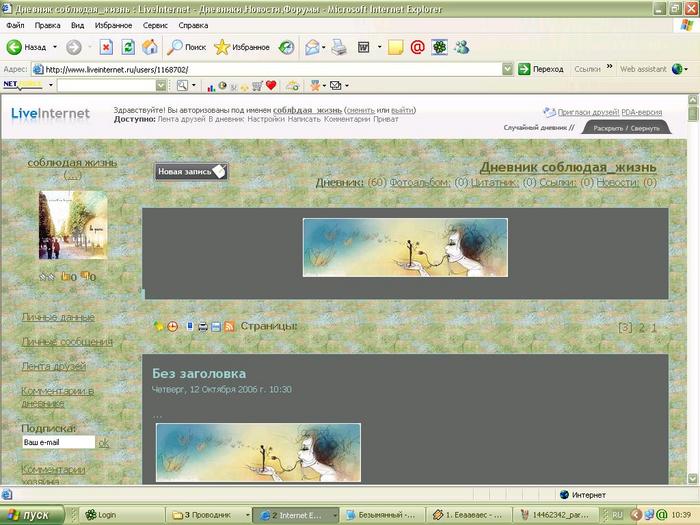Viewport: 700px width, 525px height.
Task: Click the orange RSS feed icon
Action: click(229, 327)
